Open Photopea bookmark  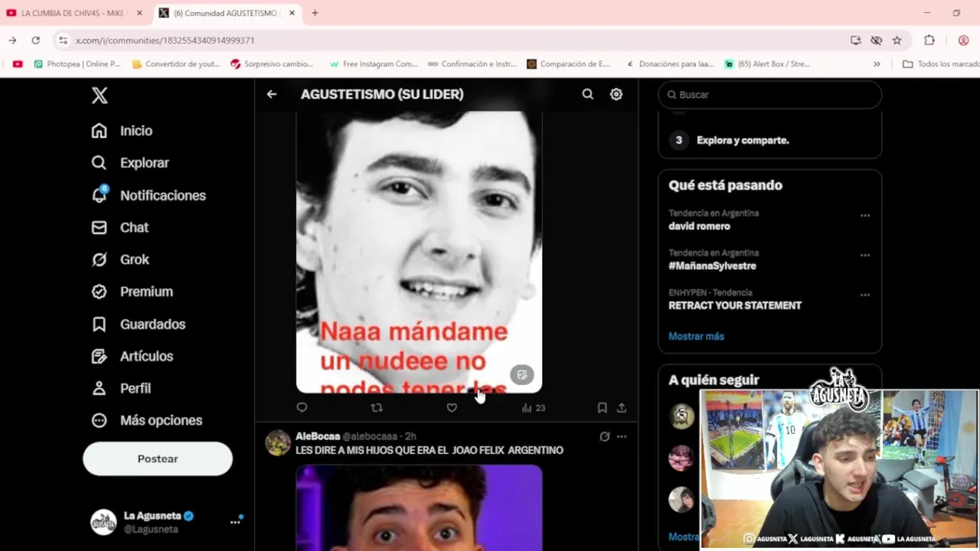click(x=77, y=64)
